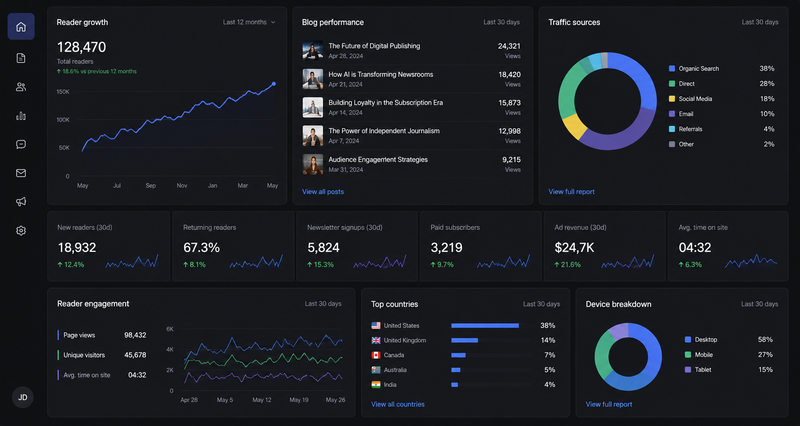Click the United Kingdom flag icon
This screenshot has width=800, height=426.
click(x=376, y=340)
